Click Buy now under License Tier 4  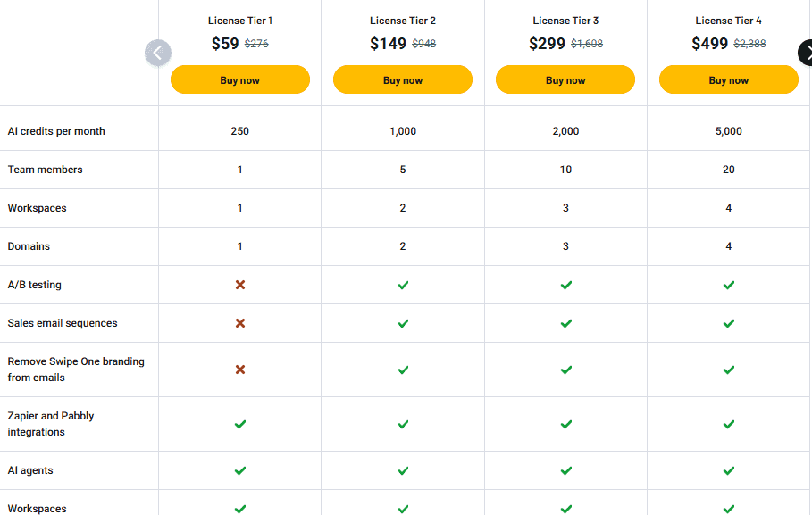click(728, 79)
